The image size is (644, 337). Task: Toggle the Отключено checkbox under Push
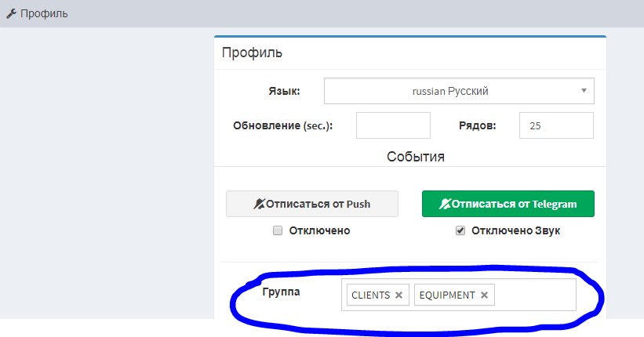[x=278, y=230]
